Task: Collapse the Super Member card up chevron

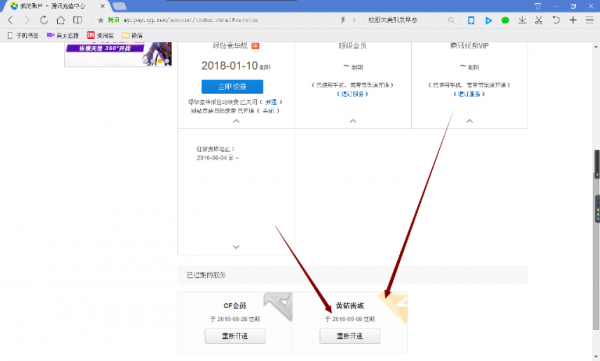Action: pos(353,121)
